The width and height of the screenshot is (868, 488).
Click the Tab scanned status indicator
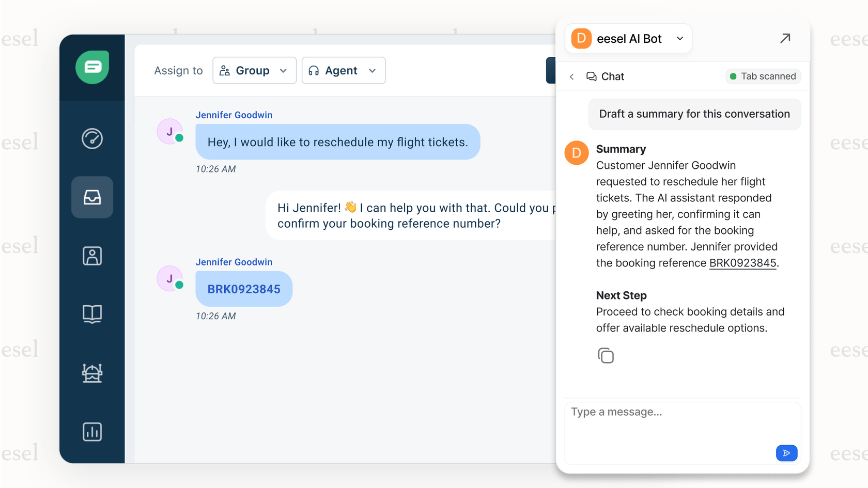[763, 76]
